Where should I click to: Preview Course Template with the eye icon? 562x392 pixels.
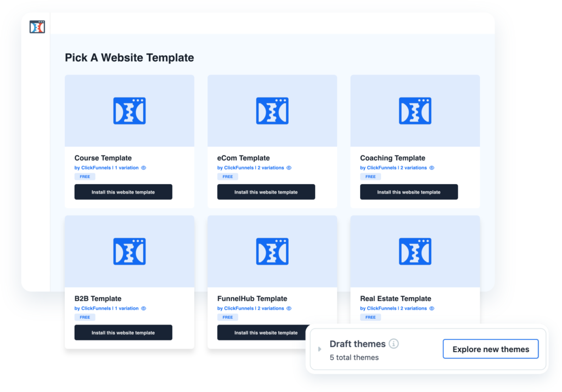pos(144,168)
